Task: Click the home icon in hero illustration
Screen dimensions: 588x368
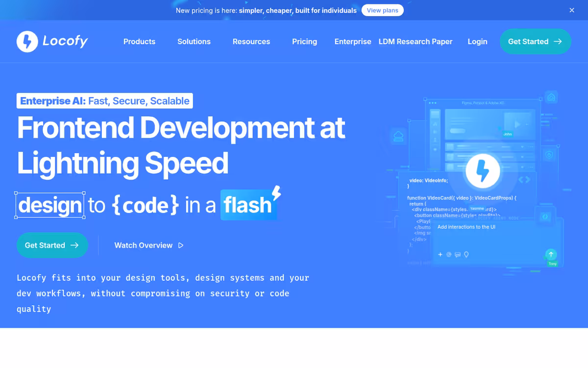Action: 551,97
